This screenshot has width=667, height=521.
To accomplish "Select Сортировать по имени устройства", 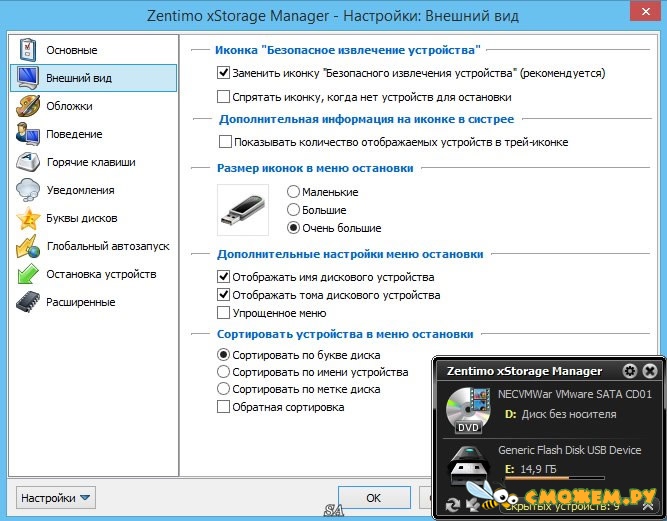I will [223, 372].
